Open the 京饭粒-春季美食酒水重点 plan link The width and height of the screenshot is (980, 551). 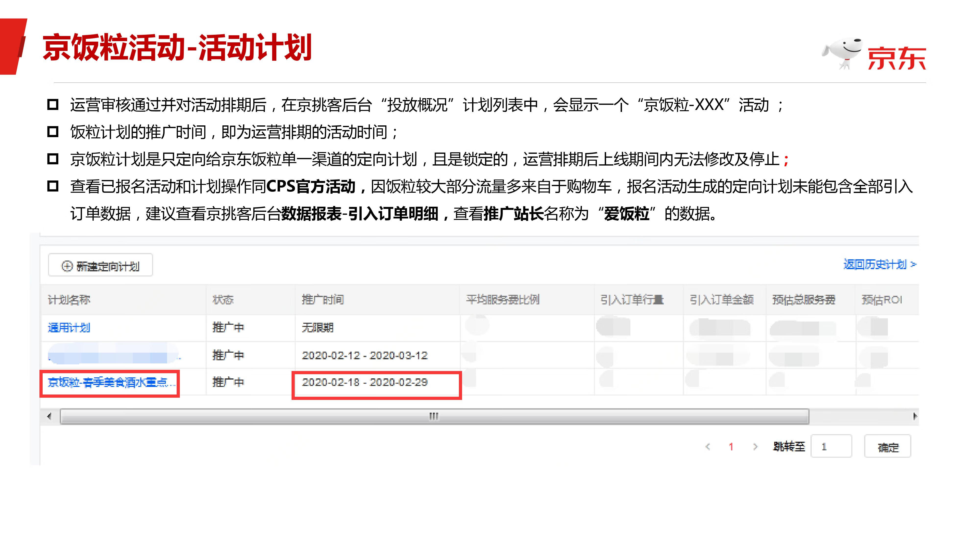(111, 382)
